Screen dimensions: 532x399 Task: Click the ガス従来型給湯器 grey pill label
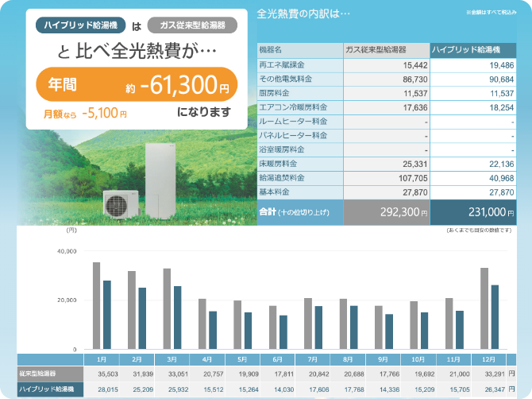click(192, 25)
